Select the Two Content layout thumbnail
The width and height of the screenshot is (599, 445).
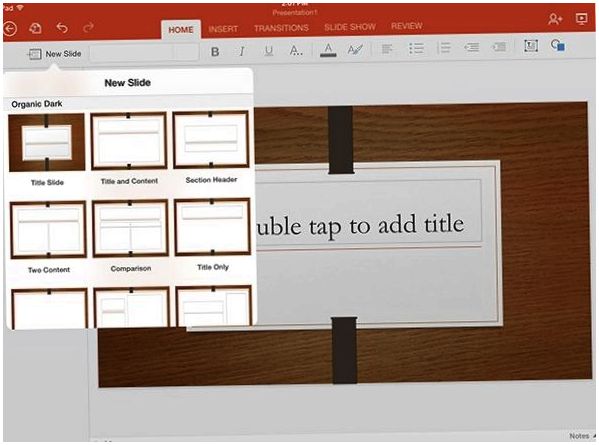pyautogui.click(x=48, y=230)
